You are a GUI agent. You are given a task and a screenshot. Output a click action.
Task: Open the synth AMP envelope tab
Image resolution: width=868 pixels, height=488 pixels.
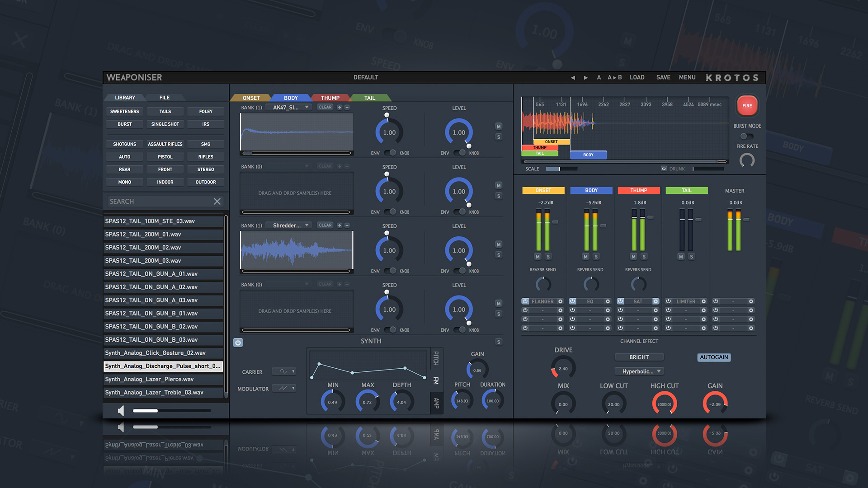[x=436, y=403]
